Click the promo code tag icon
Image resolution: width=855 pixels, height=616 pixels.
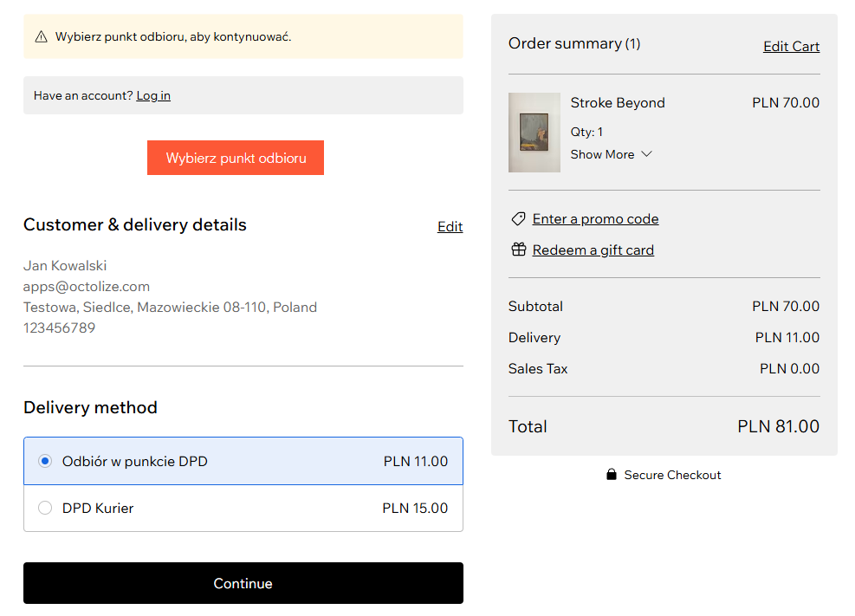click(x=518, y=219)
